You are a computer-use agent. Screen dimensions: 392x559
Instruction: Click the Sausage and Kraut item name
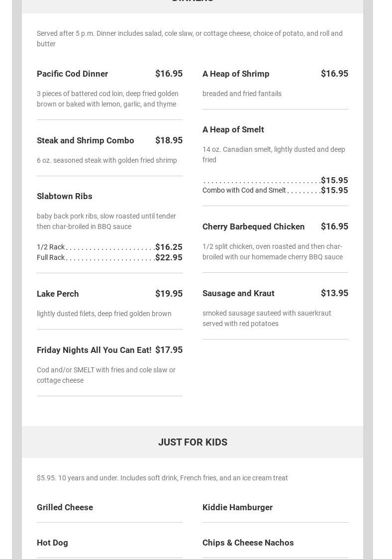(x=238, y=293)
